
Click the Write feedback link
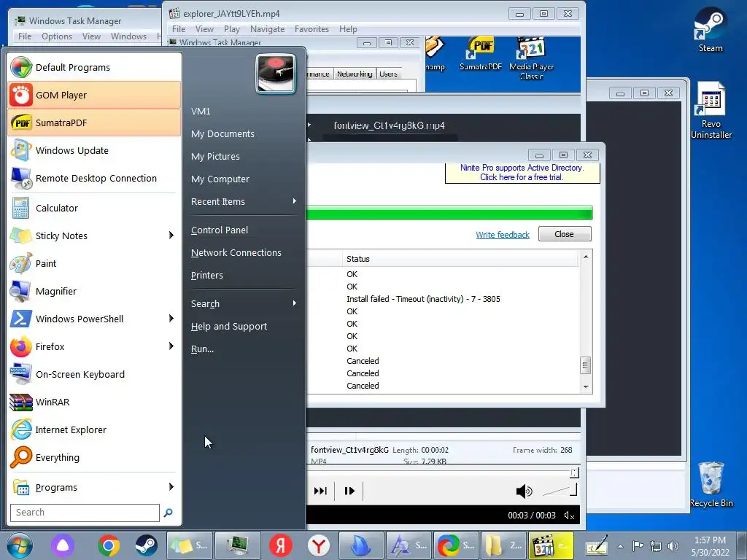point(503,235)
